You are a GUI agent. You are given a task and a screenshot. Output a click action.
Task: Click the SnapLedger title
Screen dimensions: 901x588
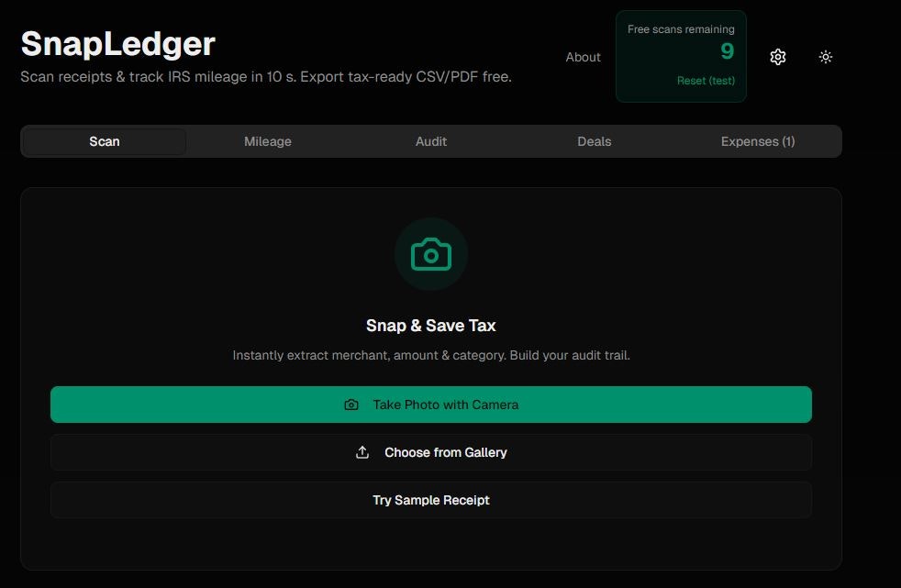(x=117, y=44)
